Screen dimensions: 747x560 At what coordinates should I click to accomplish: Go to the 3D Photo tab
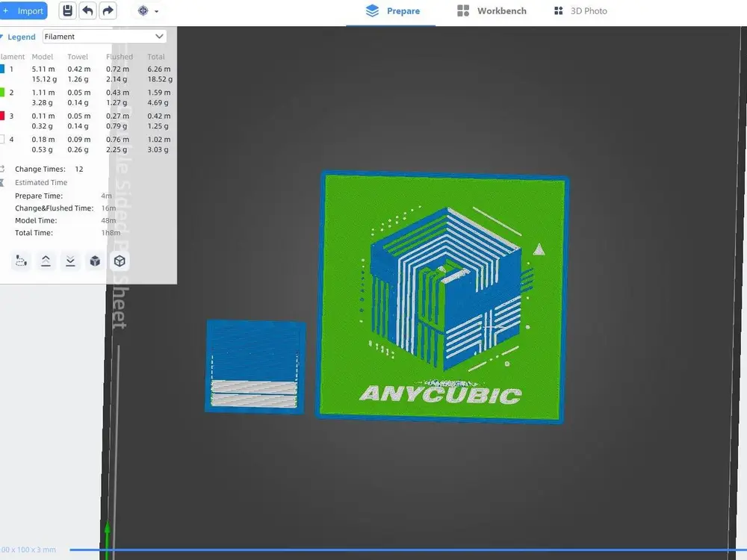coord(580,11)
